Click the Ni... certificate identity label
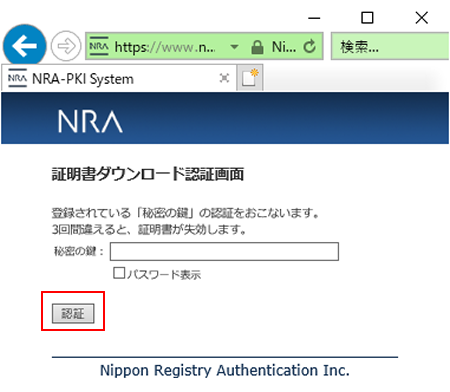The height and width of the screenshot is (392, 450). 284,47
